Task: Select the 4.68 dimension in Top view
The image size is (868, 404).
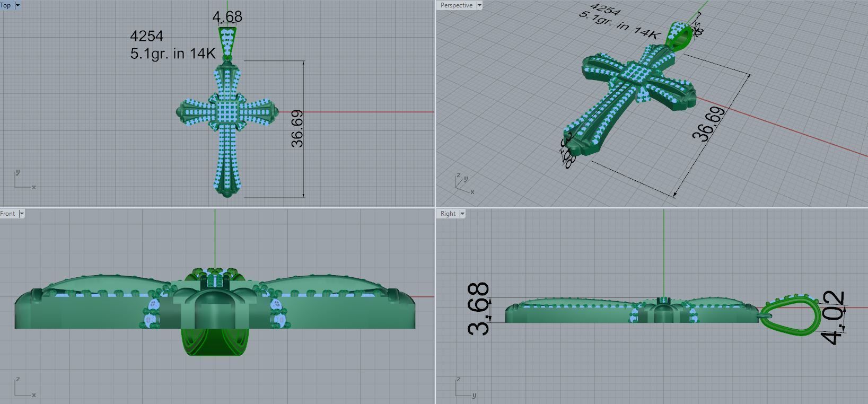Action: point(227,17)
